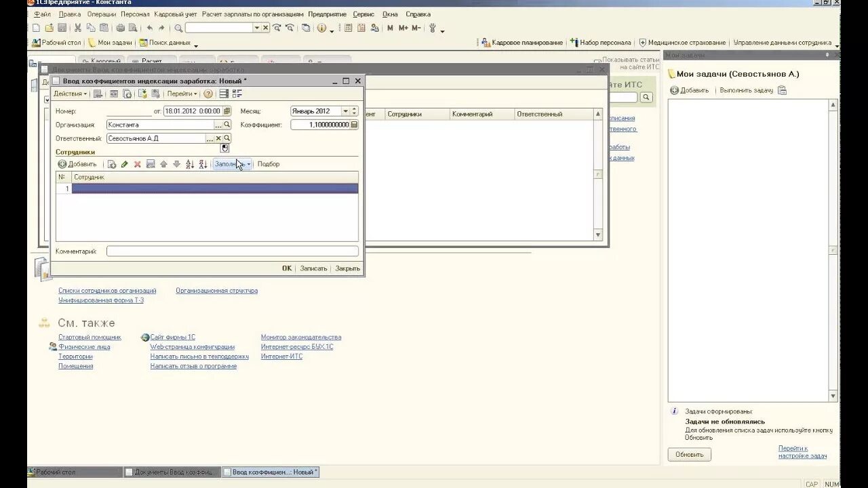868x488 pixels.
Task: Click the Номер input field
Action: tap(129, 111)
